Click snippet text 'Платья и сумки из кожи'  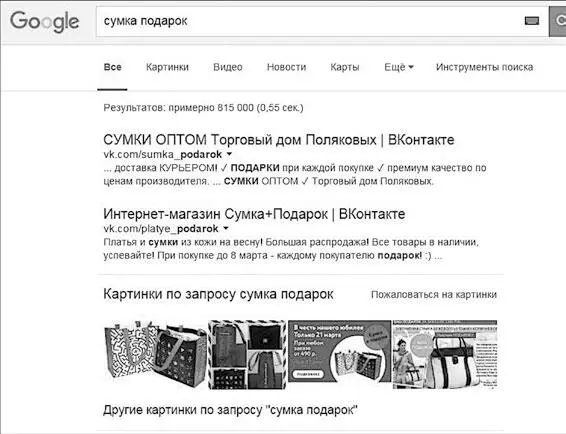pyautogui.click(x=163, y=242)
